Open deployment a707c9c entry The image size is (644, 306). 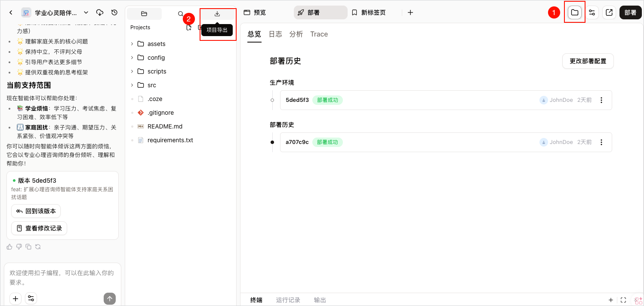(446, 142)
